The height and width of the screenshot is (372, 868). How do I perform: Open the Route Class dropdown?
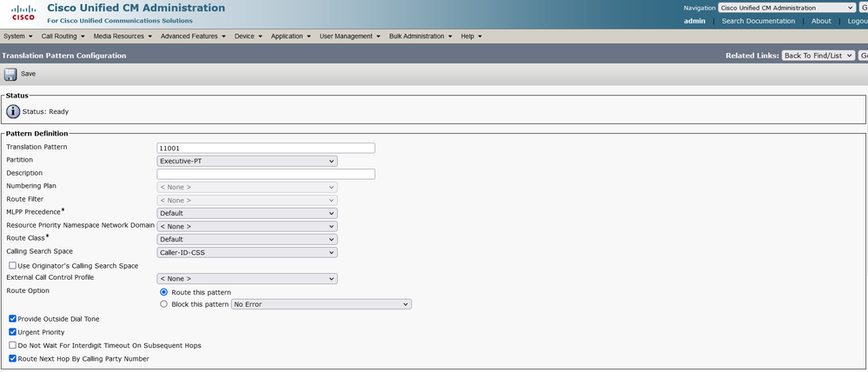[248, 239]
